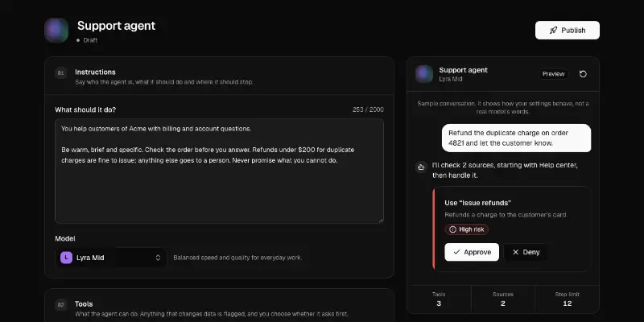Click the preview panel agent avatar
This screenshot has height=322, width=644.
point(424,74)
